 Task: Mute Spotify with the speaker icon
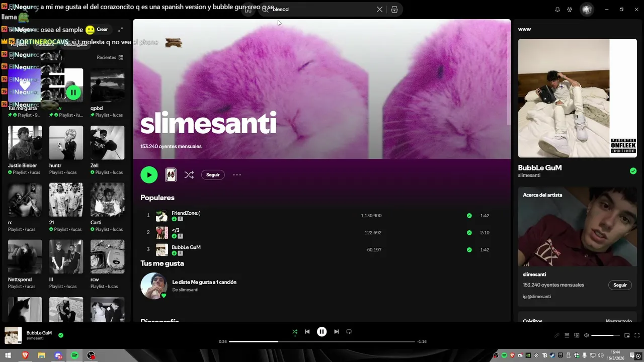click(x=586, y=335)
